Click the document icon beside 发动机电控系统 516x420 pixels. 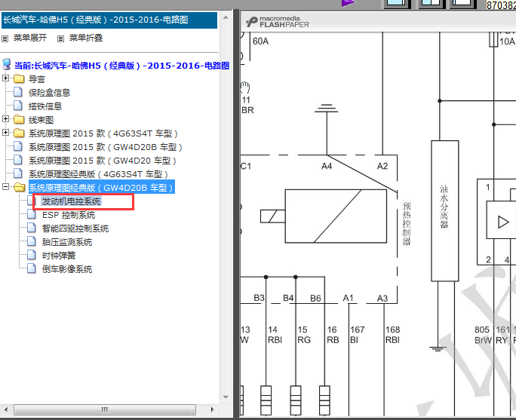32,201
